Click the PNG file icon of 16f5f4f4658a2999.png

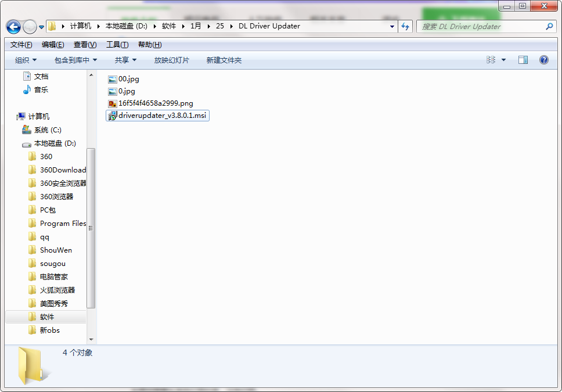tap(113, 104)
